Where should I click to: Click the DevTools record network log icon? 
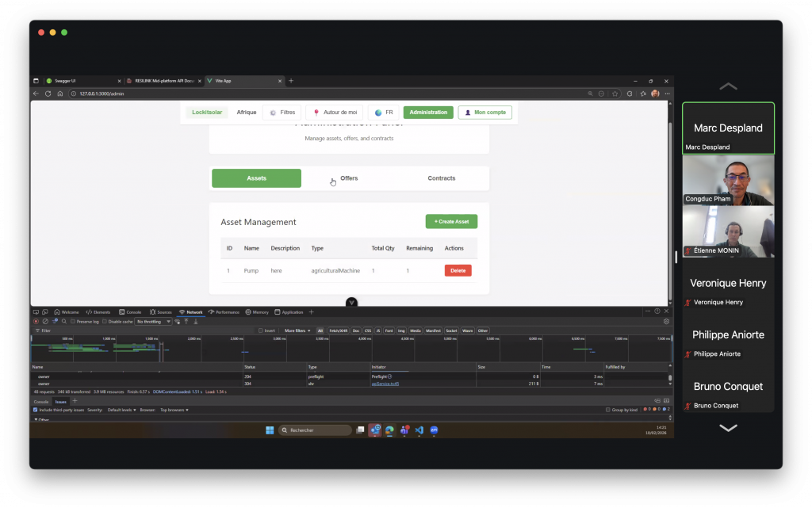click(x=36, y=322)
